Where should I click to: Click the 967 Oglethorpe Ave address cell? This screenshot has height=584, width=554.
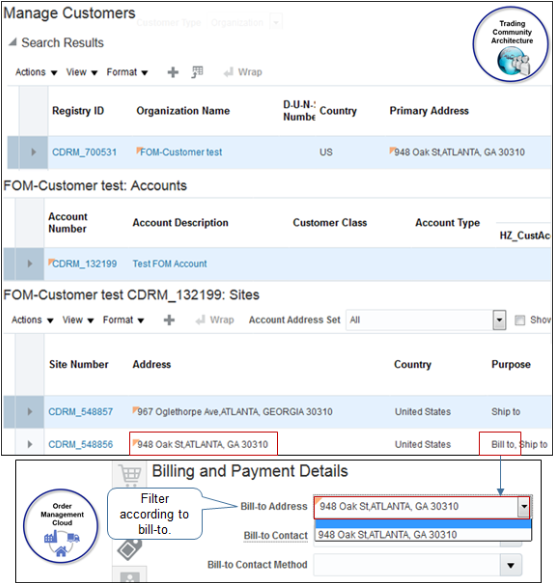click(x=235, y=412)
